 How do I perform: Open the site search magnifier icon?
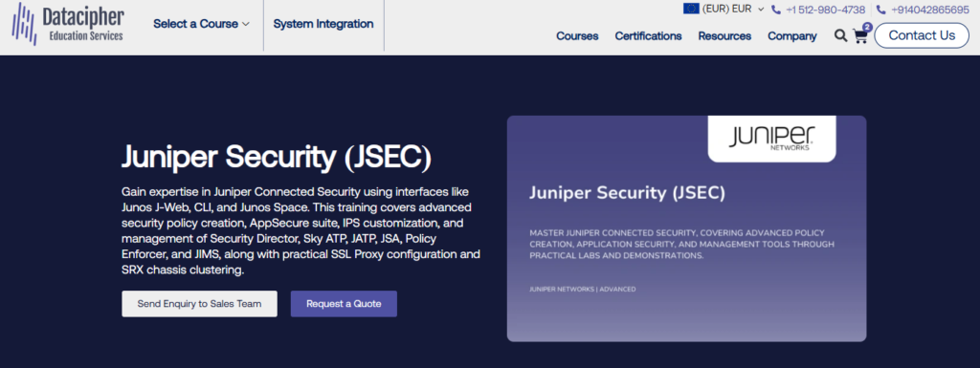point(840,35)
